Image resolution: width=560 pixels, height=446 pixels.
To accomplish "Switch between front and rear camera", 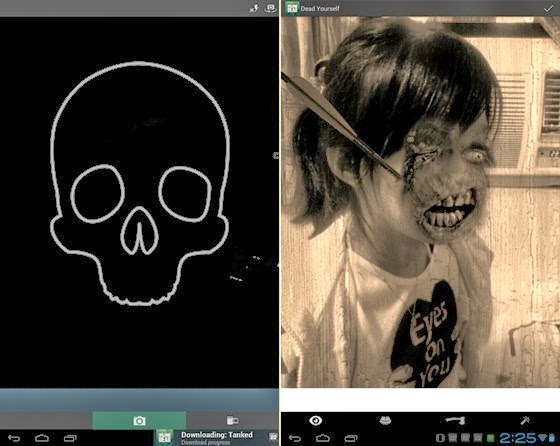I will click(x=271, y=8).
